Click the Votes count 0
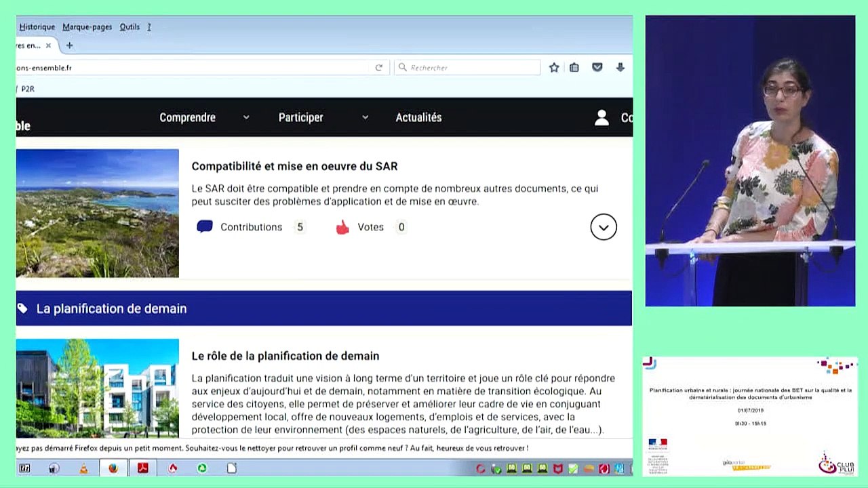This screenshot has height=488, width=868. 401,227
